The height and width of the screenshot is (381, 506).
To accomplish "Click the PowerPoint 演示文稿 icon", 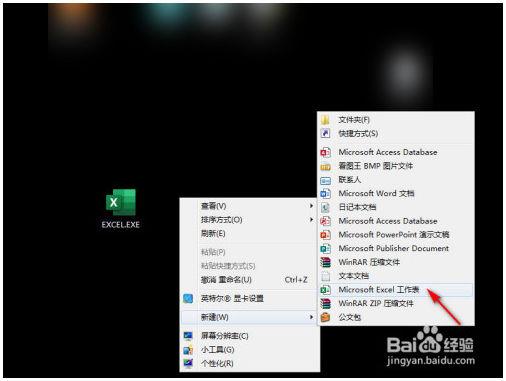I will coord(325,235).
